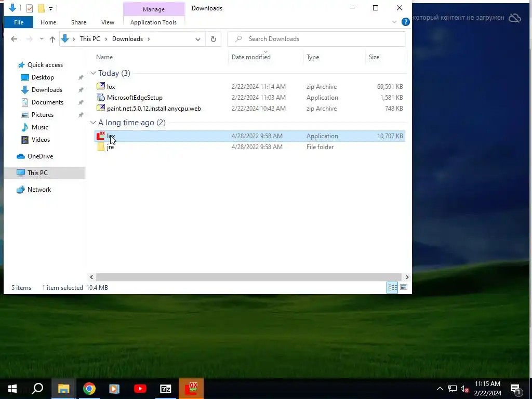Click chevron after This PC in address bar

(x=106, y=39)
